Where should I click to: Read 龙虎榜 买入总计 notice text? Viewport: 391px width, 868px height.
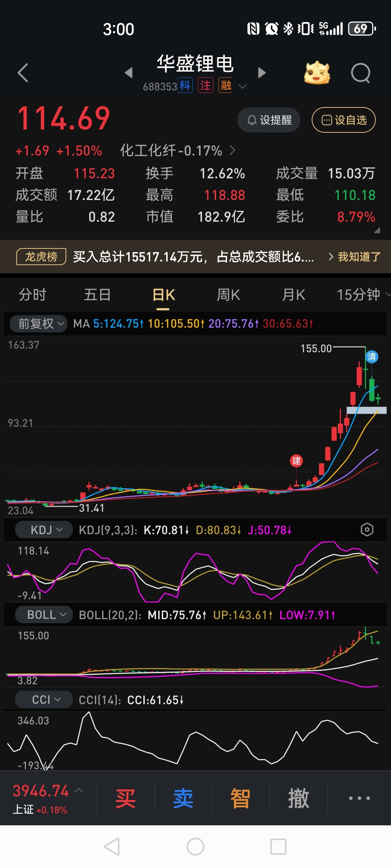tap(193, 257)
